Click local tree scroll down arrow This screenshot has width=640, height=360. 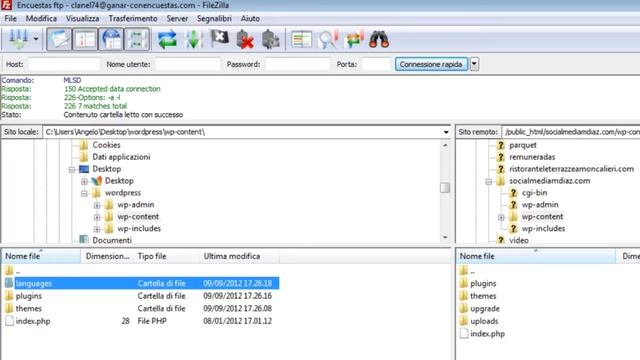point(445,238)
